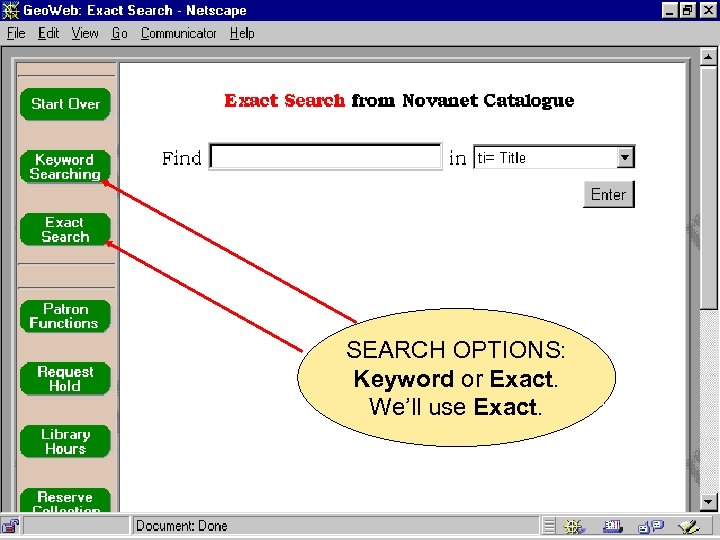Open the Go menu
This screenshot has width=720, height=540.
pos(119,34)
